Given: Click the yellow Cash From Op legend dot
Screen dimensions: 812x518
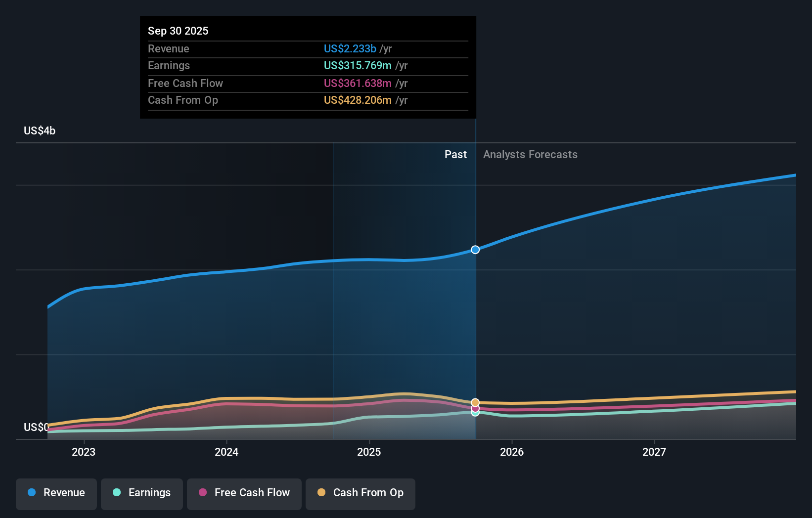Looking at the screenshot, I should tap(320, 493).
